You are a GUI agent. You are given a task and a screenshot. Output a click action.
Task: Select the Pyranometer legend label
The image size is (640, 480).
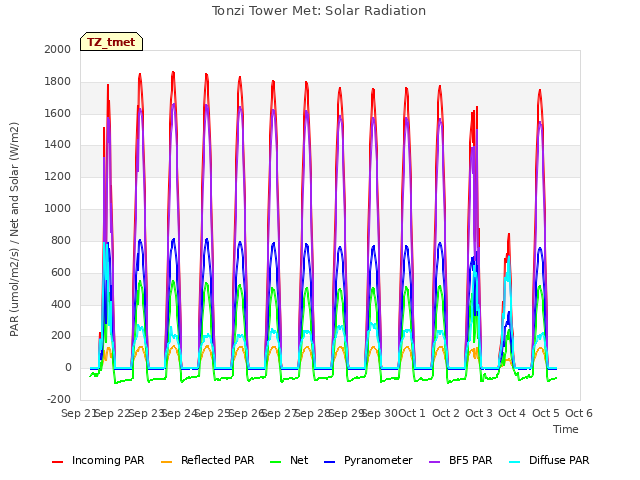(378, 460)
